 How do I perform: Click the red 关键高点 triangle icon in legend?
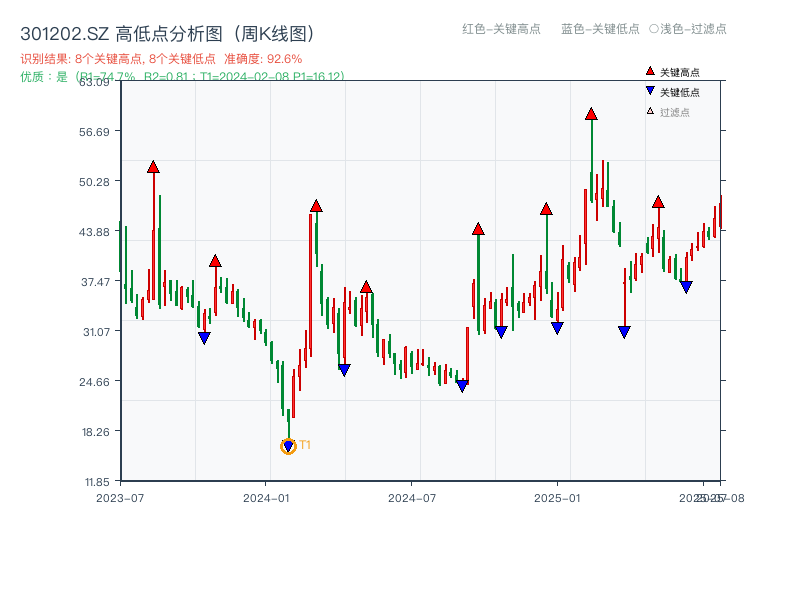coord(648,71)
